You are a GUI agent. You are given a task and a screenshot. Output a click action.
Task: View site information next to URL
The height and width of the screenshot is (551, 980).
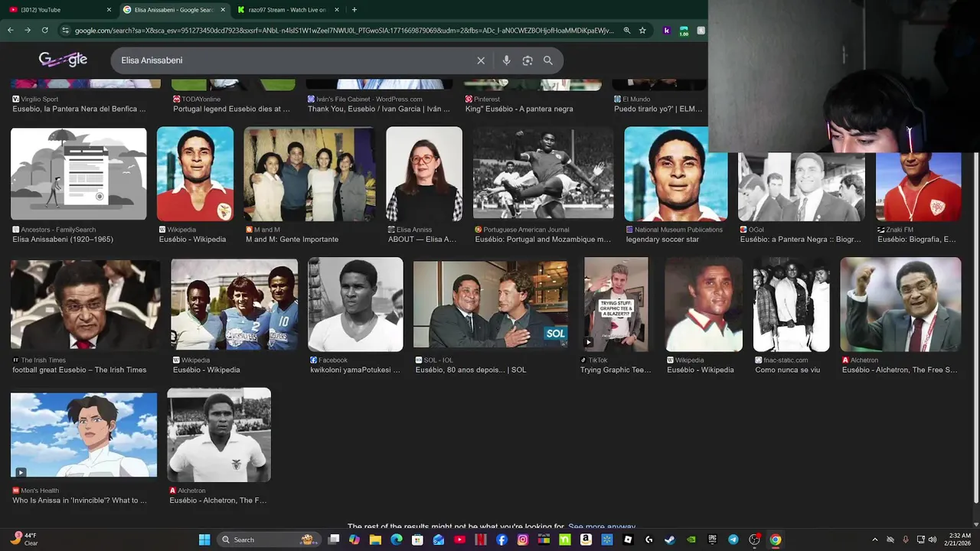66,31
